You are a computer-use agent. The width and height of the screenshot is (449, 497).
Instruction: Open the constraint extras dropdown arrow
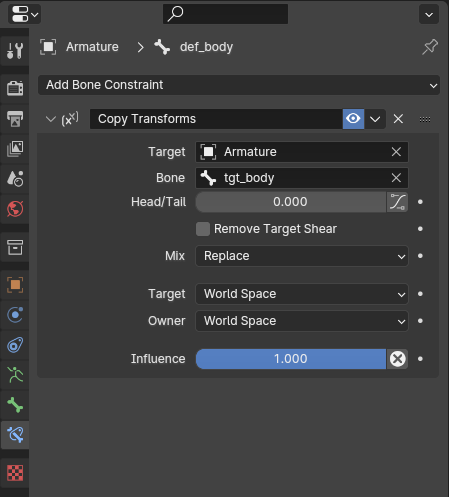(x=375, y=119)
